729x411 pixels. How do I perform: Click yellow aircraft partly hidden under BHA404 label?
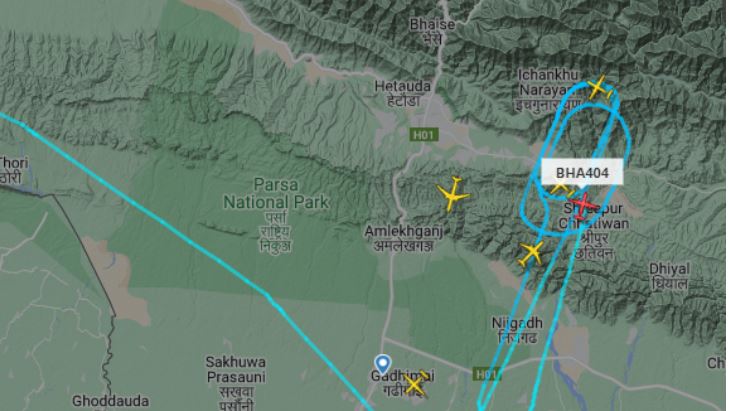click(561, 188)
